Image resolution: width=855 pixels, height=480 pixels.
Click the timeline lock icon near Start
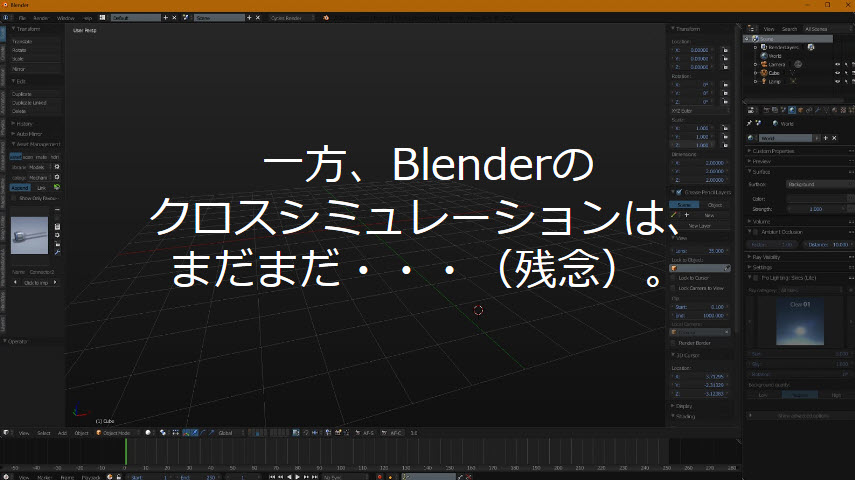coord(119,477)
